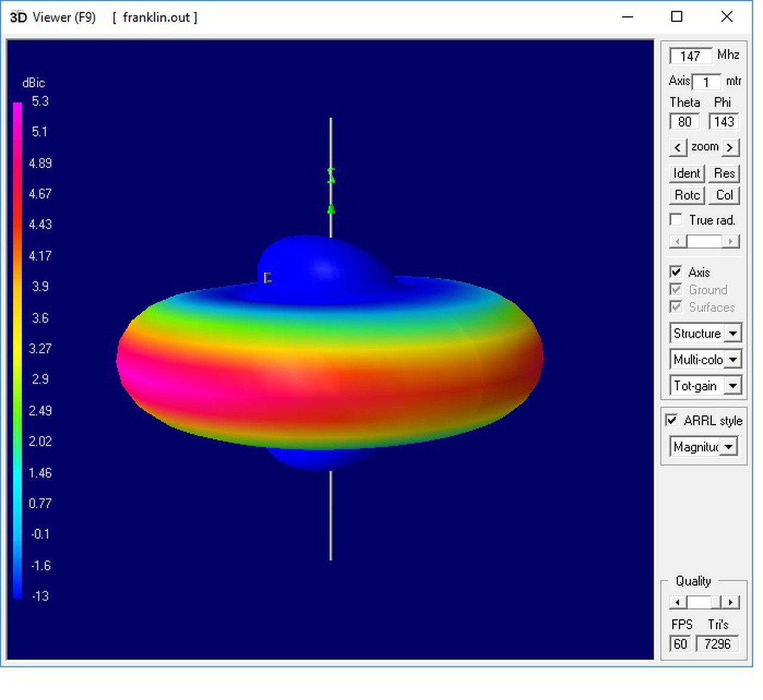The image size is (763, 700).
Task: Click the 3.27 scale label
Action: coord(40,349)
